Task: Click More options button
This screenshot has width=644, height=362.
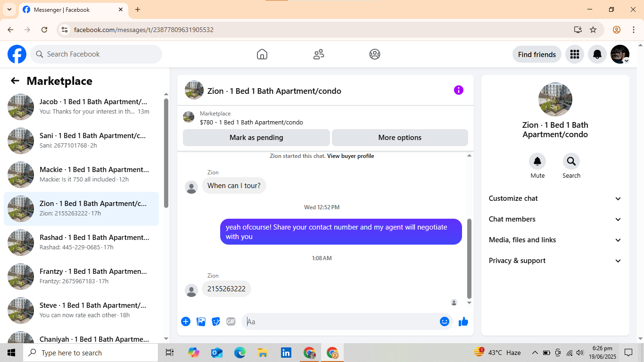Action: pyautogui.click(x=400, y=138)
